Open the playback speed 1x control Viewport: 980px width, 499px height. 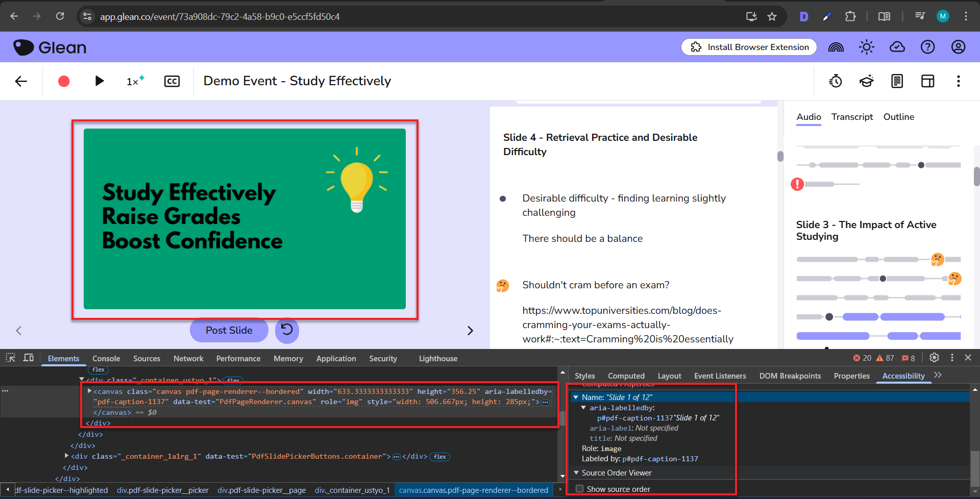tap(135, 81)
